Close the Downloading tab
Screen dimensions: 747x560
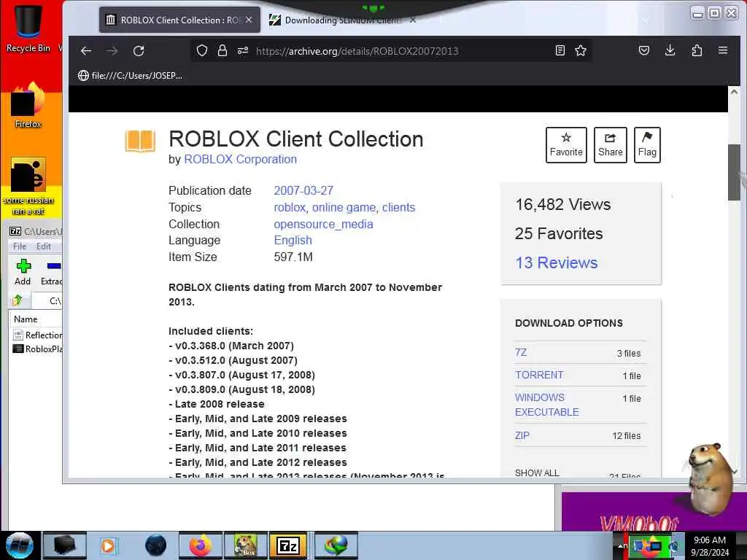coord(413,20)
